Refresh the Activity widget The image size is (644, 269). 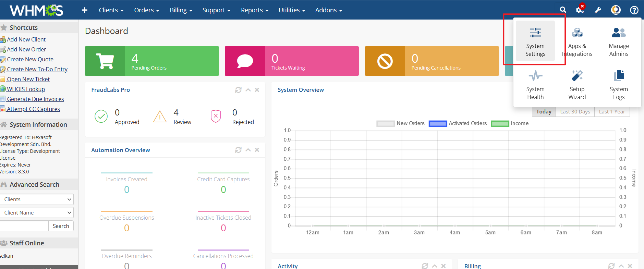[425, 266]
